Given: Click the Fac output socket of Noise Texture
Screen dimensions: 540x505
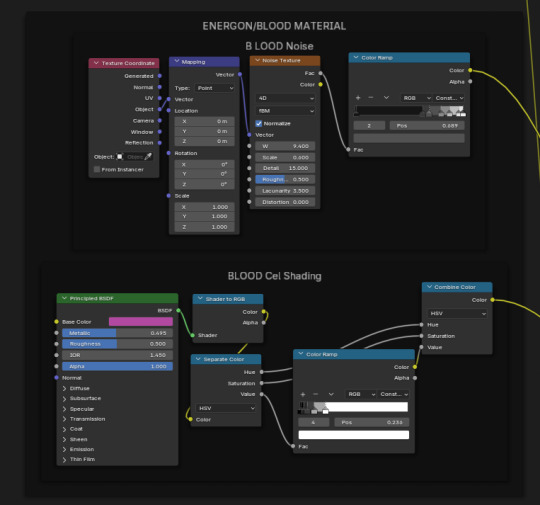Looking at the screenshot, I should pyautogui.click(x=321, y=73).
